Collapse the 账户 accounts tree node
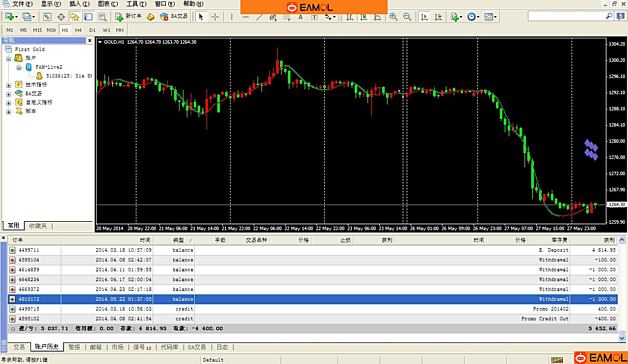This screenshot has height=364, width=628. pyautogui.click(x=8, y=58)
